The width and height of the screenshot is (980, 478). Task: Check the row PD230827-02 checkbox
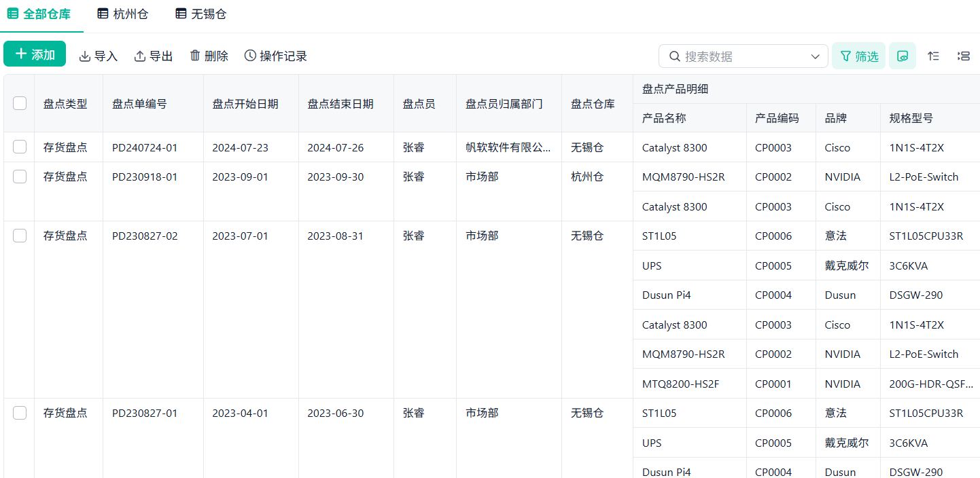[20, 236]
